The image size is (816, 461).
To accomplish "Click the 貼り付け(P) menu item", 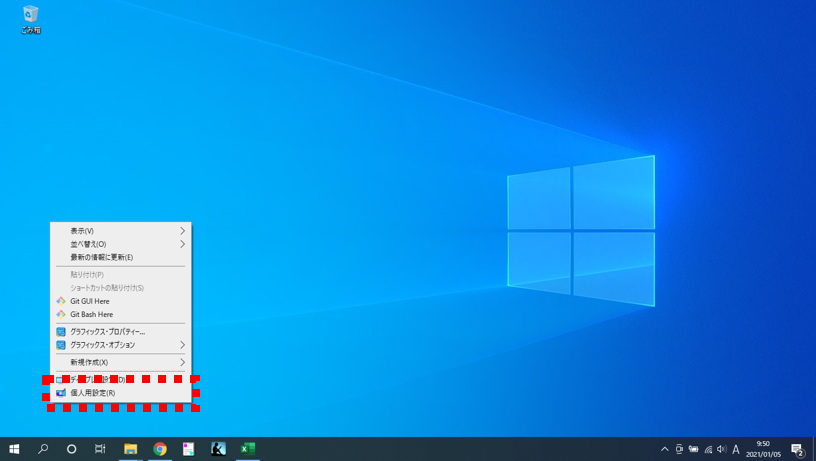I will 121,274.
